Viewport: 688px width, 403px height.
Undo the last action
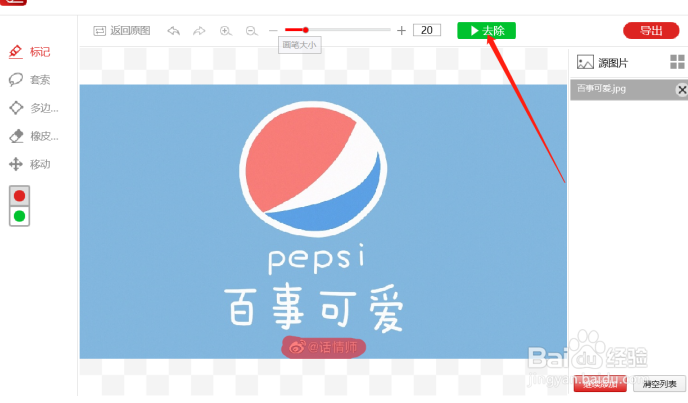pyautogui.click(x=174, y=30)
